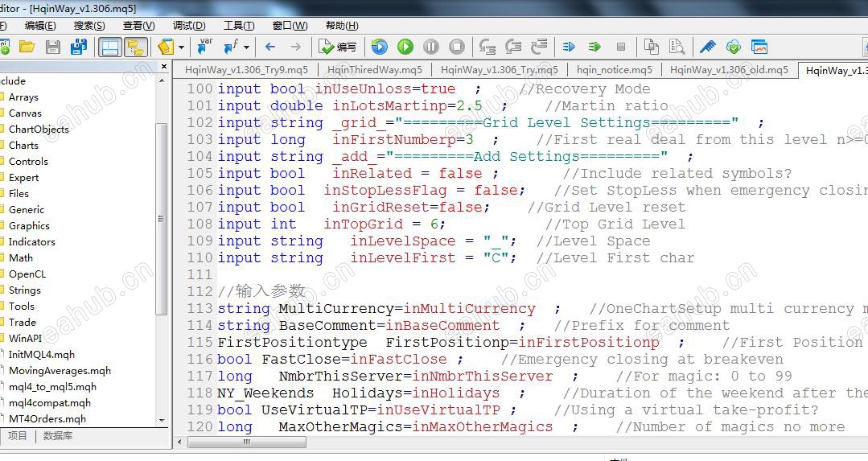Toggle the Toolbox panel button
868x461 pixels.
[109, 47]
